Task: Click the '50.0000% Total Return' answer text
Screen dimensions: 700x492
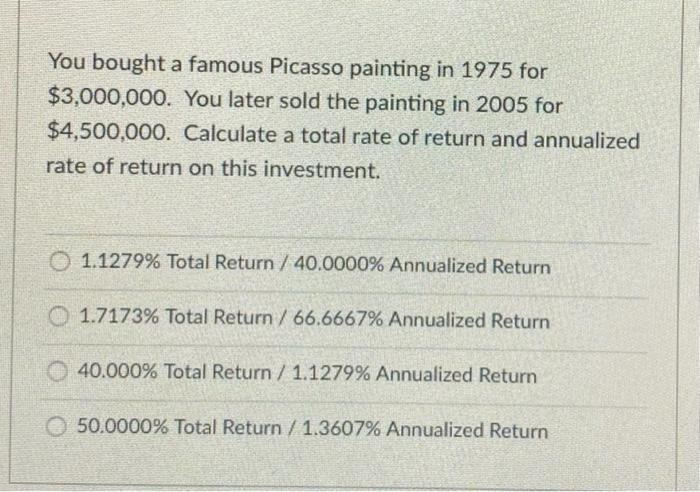Action: coord(179,427)
